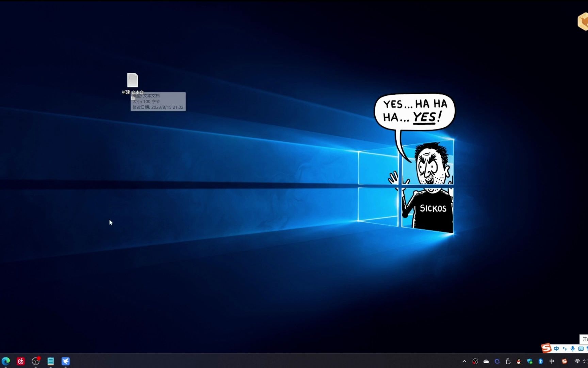Open Microsoft Edge from the taskbar
The image size is (588, 368).
[6, 361]
